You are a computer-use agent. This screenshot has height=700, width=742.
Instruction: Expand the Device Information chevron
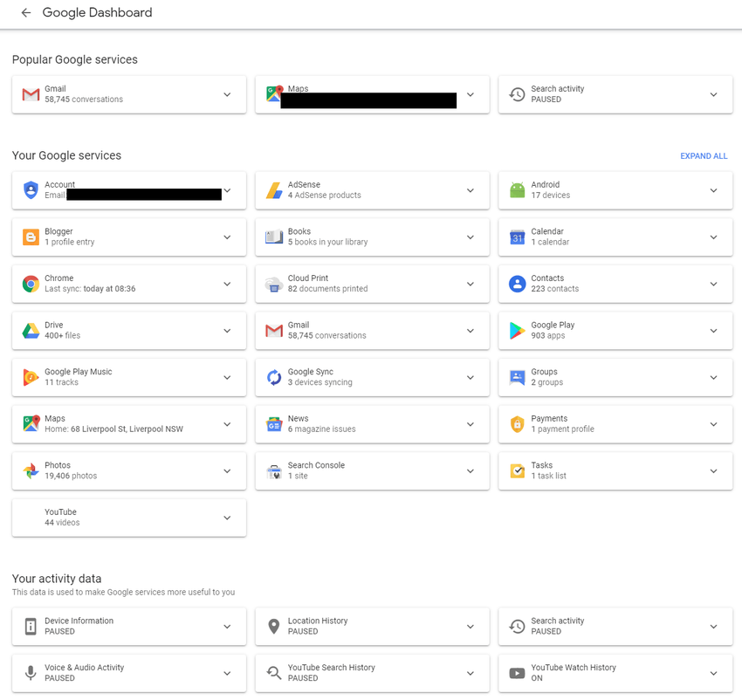[227, 626]
